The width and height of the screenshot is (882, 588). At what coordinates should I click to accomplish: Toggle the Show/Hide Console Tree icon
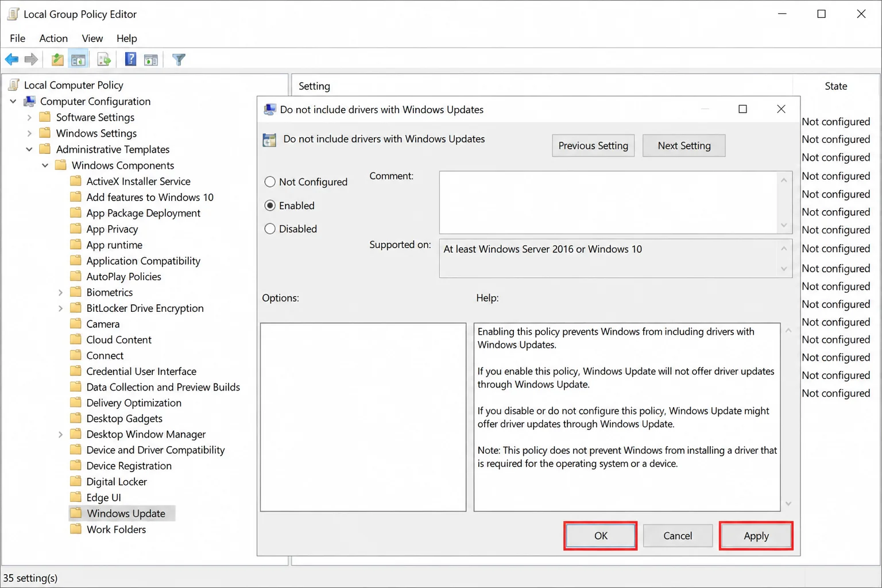[x=79, y=59]
